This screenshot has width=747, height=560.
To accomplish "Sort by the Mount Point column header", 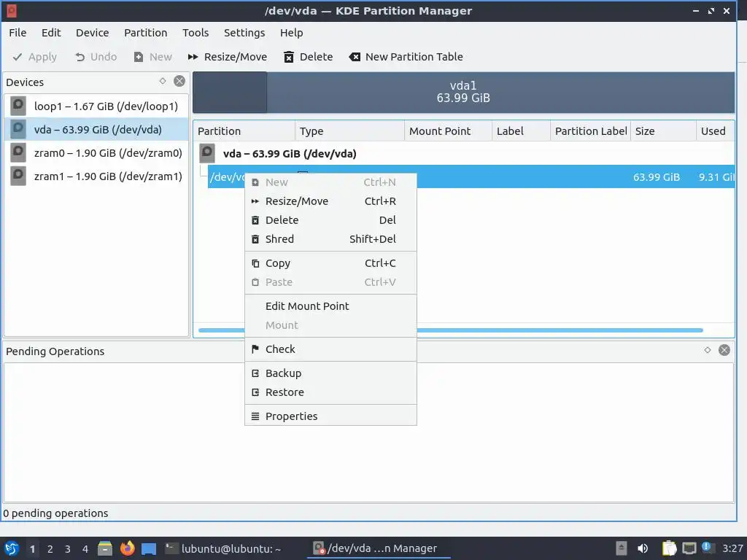I will tap(448, 131).
